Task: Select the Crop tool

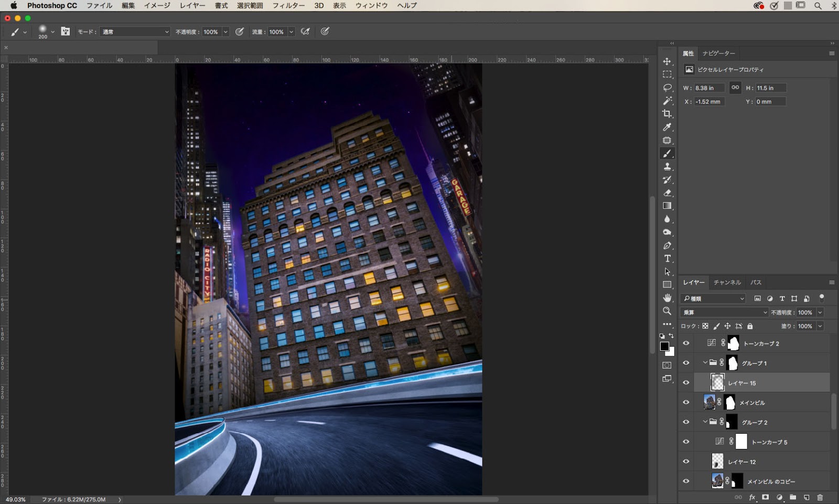Action: coord(667,114)
